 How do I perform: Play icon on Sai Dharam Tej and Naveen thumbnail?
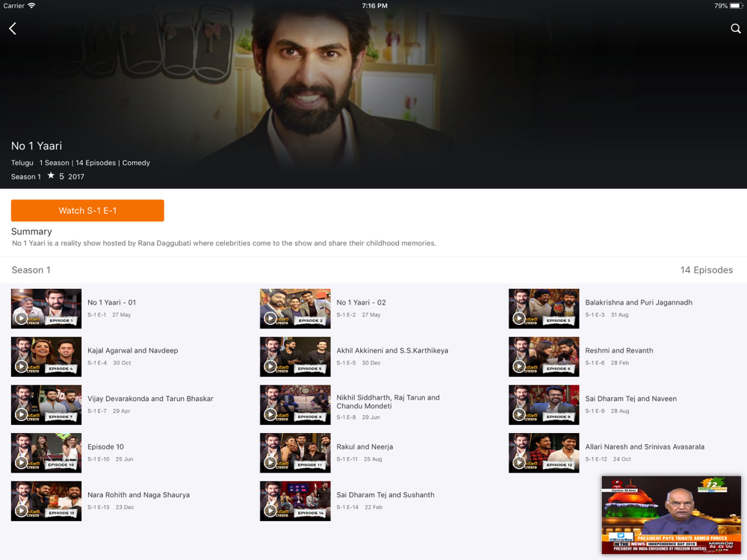point(519,414)
